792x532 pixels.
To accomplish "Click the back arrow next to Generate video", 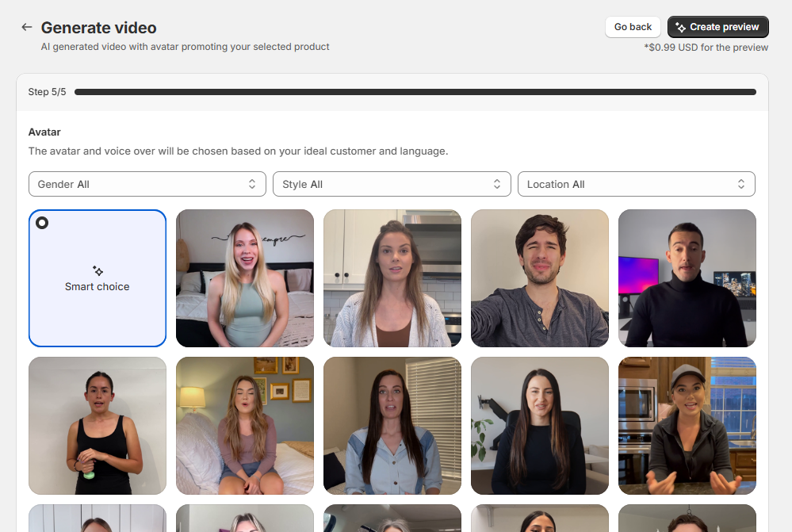I will 26,26.
